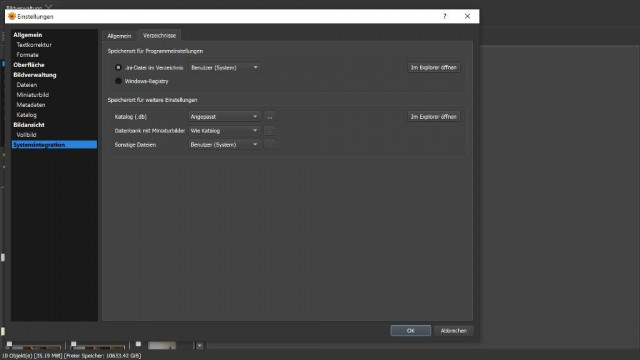Image resolution: width=640 pixels, height=360 pixels.
Task: Click the browse button next to Katalog dropdown
Action: [270, 117]
